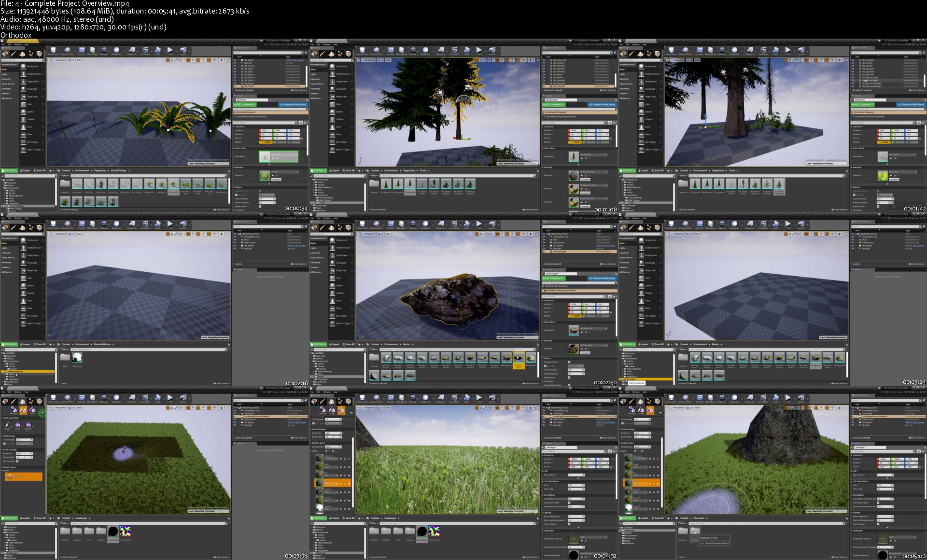Screen dimensions: 927x560
Task: Click the Play toolbar icon in the 00:00:34 frame
Action: click(x=170, y=50)
